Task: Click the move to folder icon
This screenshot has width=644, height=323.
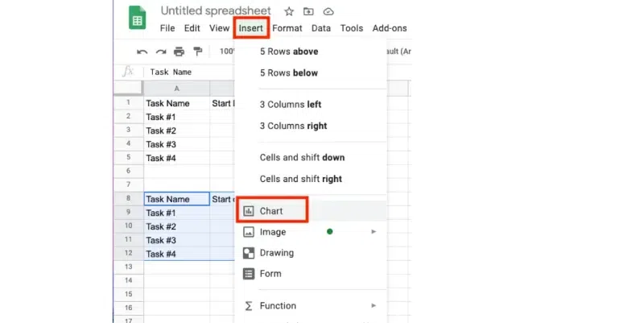Action: coord(308,11)
